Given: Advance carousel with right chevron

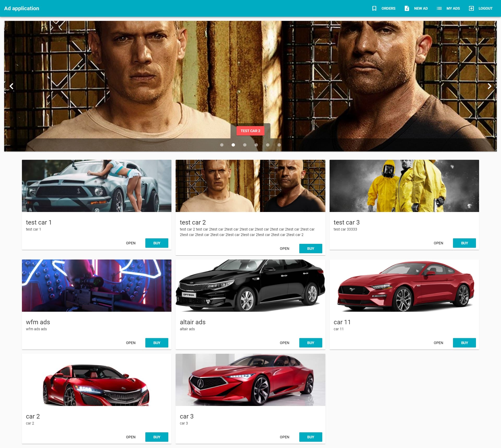Looking at the screenshot, I should pos(490,86).
